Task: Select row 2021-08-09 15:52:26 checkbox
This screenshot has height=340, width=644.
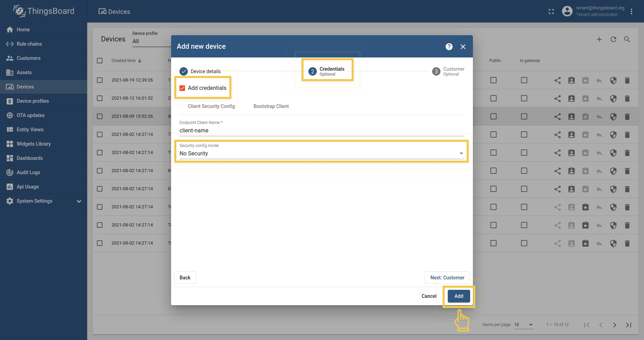Action: (100, 116)
